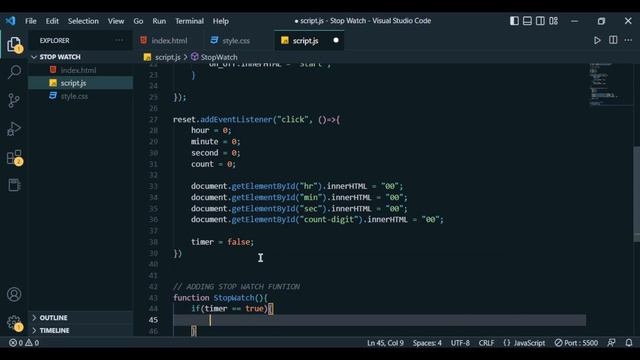Click Port : 5500 live server button

point(576,342)
